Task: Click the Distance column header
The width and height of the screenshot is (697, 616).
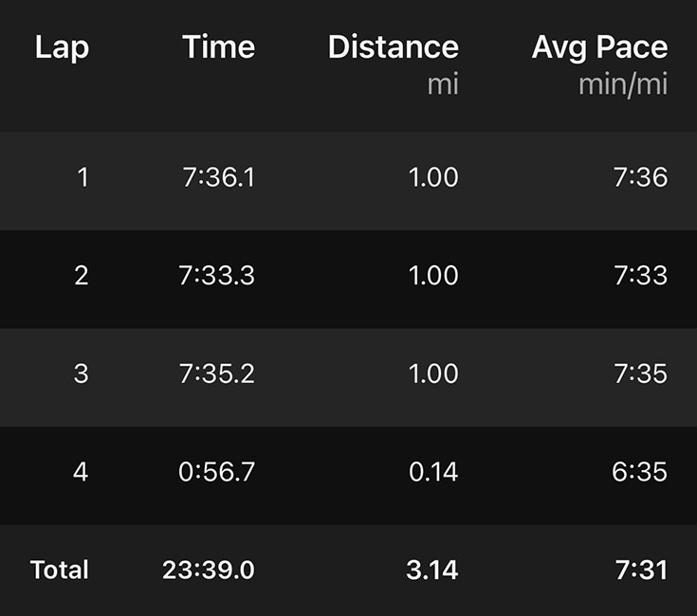Action: pos(393,47)
